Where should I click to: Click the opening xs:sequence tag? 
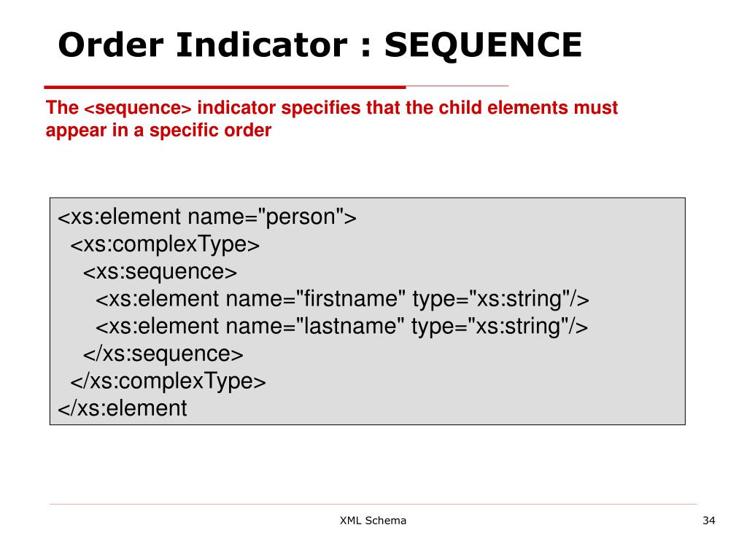[x=160, y=272]
